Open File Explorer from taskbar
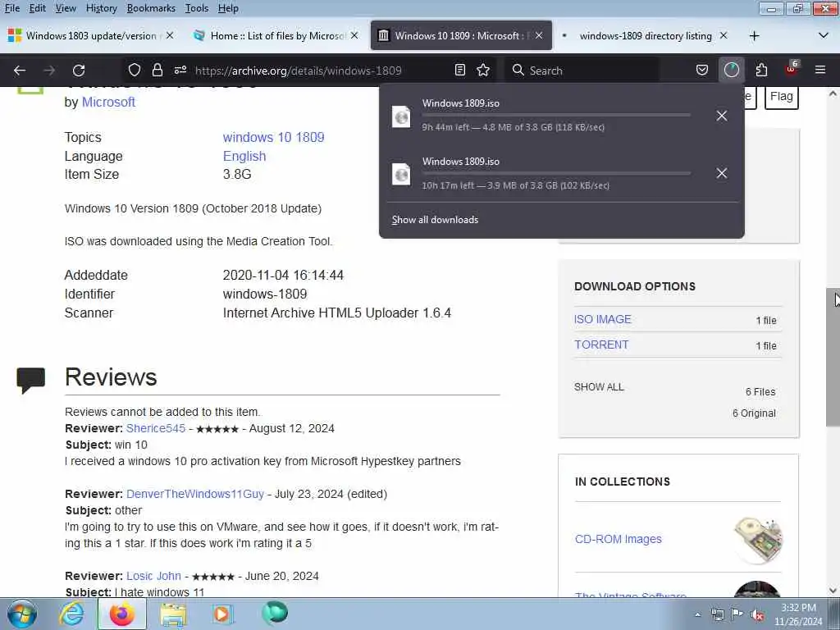This screenshot has width=840, height=630. (x=173, y=614)
